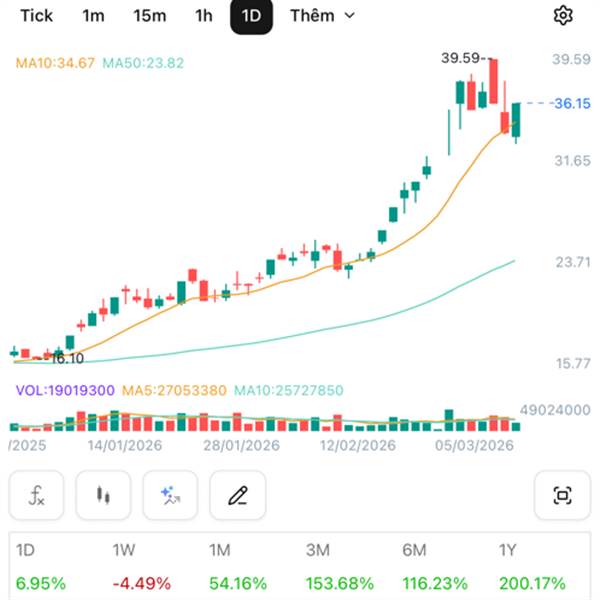Change chart type via candlestick icon
Image resolution: width=600 pixels, height=600 pixels.
pos(103,495)
